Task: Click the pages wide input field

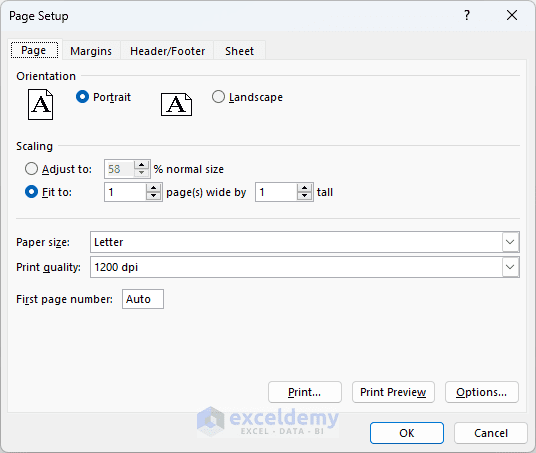Action: (x=126, y=192)
